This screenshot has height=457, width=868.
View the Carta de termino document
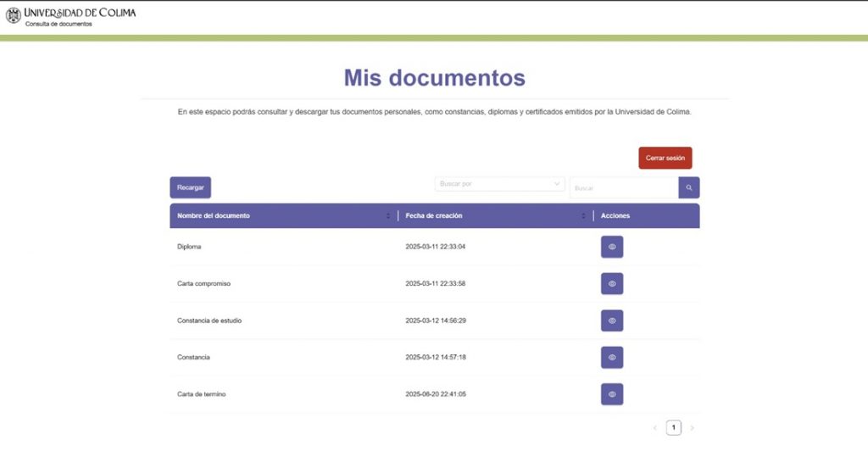click(x=611, y=394)
